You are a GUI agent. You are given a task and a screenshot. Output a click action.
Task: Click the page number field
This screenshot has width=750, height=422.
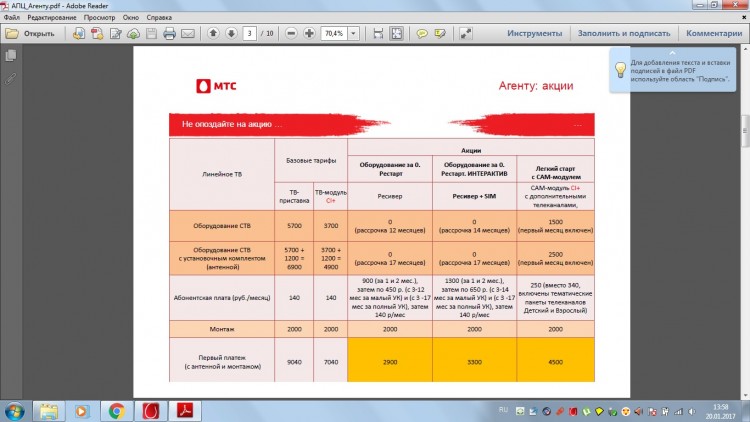click(x=249, y=33)
